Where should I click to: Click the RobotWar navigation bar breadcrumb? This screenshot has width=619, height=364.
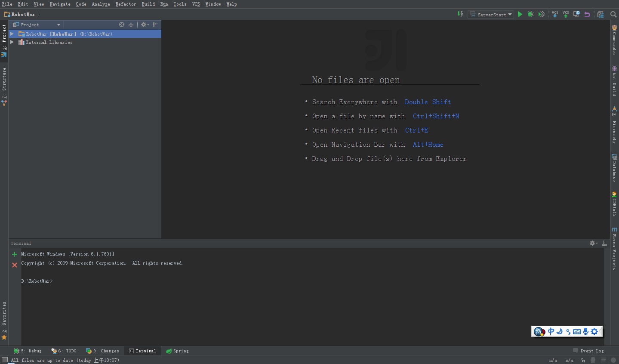(20, 14)
